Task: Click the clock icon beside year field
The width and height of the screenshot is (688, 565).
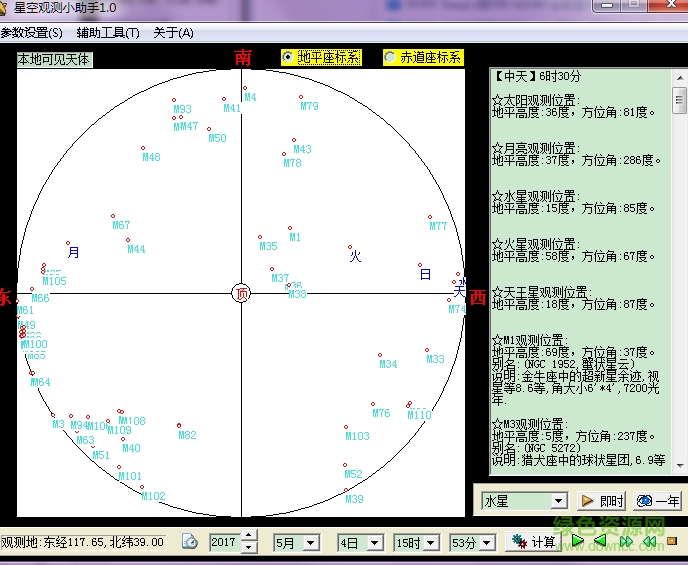Action: pyautogui.click(x=190, y=542)
